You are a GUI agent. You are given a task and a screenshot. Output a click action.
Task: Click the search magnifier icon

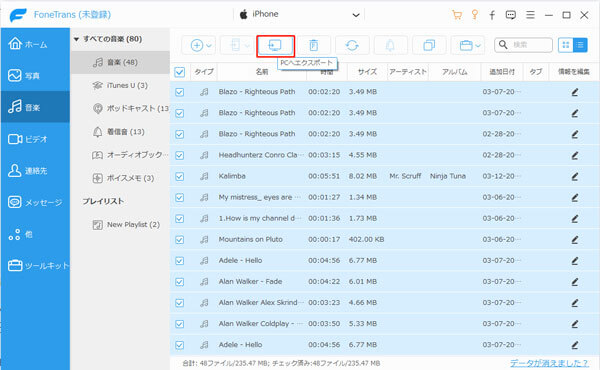(x=503, y=45)
